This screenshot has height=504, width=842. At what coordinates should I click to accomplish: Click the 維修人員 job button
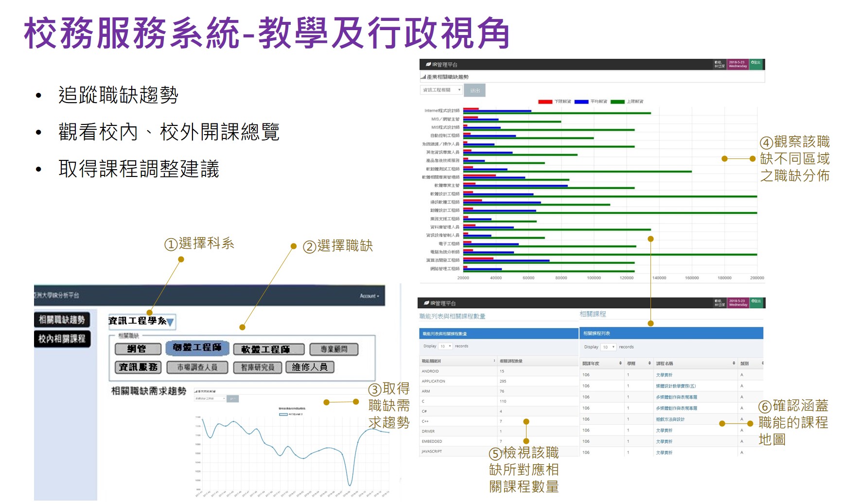[310, 367]
